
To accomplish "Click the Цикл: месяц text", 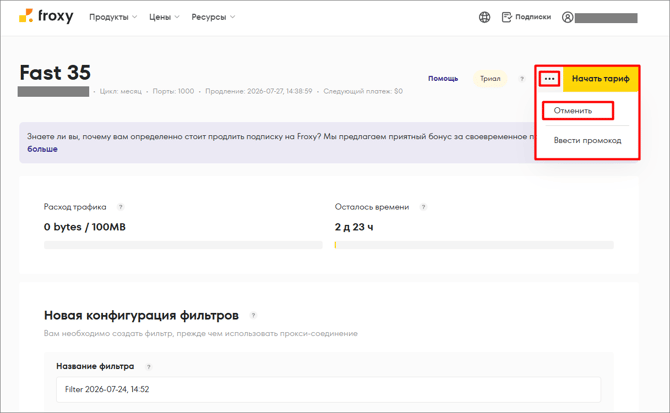I will coord(120,91).
